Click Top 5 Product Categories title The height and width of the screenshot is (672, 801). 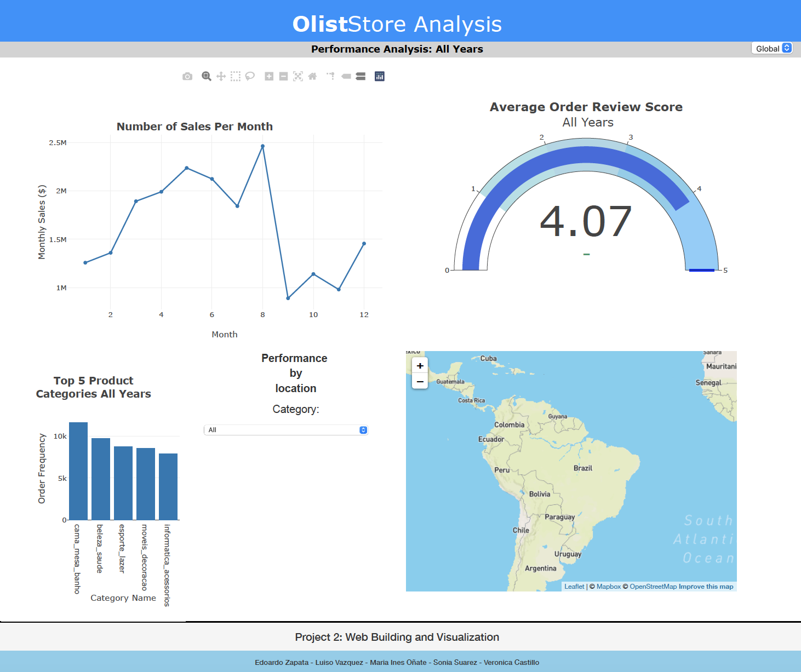pyautogui.click(x=94, y=387)
